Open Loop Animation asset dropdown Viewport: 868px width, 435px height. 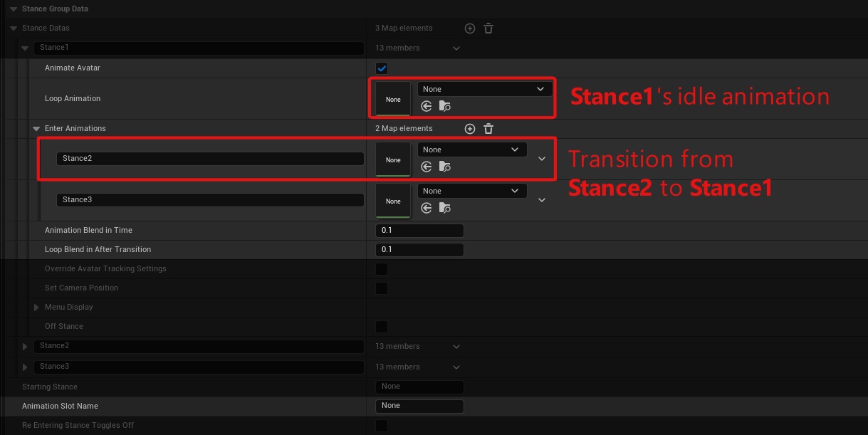[484, 89]
